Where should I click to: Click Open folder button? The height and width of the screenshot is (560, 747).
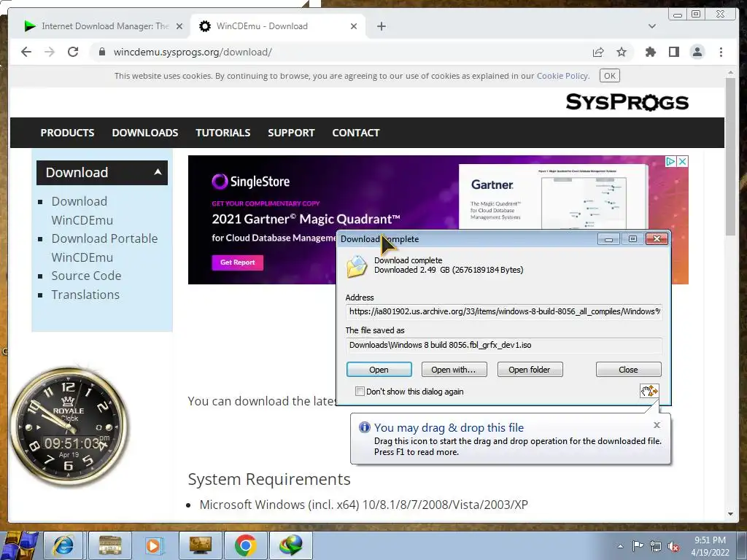point(530,370)
